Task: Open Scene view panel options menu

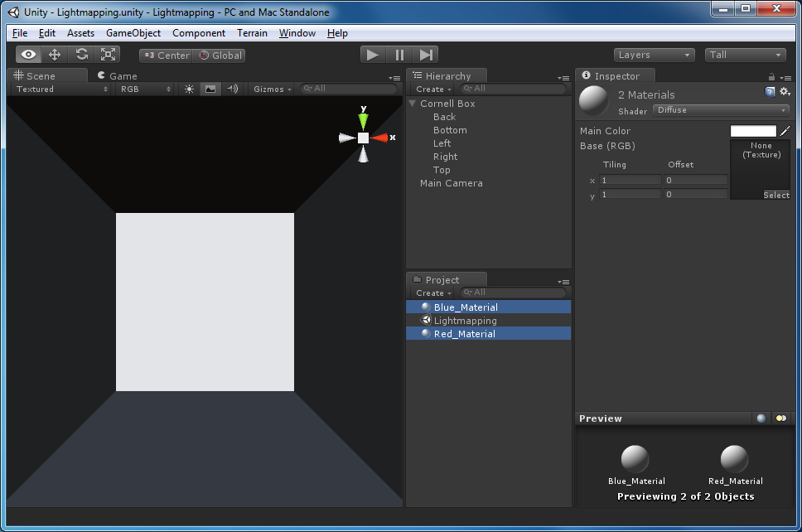Action: 394,78
